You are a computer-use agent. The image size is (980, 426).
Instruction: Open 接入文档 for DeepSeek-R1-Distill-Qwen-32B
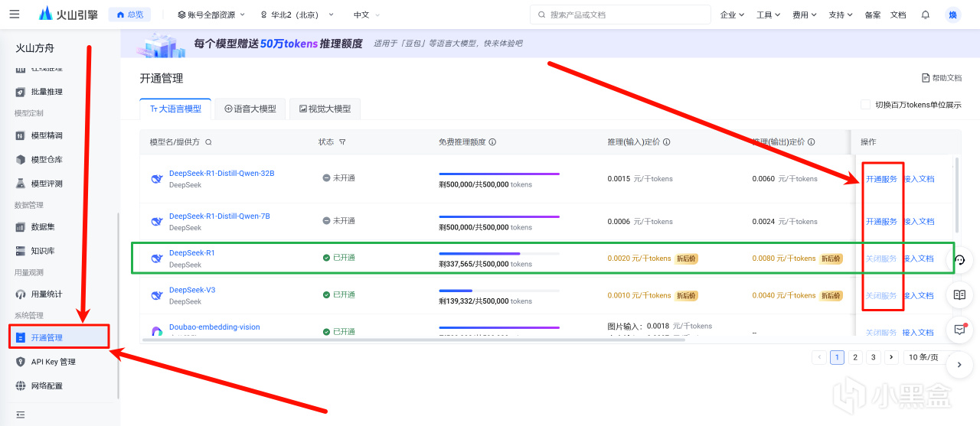(x=919, y=179)
